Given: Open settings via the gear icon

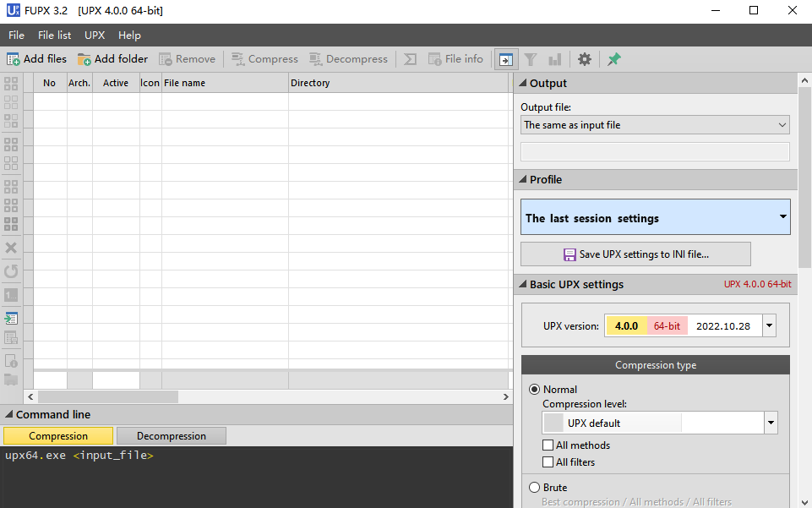Looking at the screenshot, I should coord(585,59).
